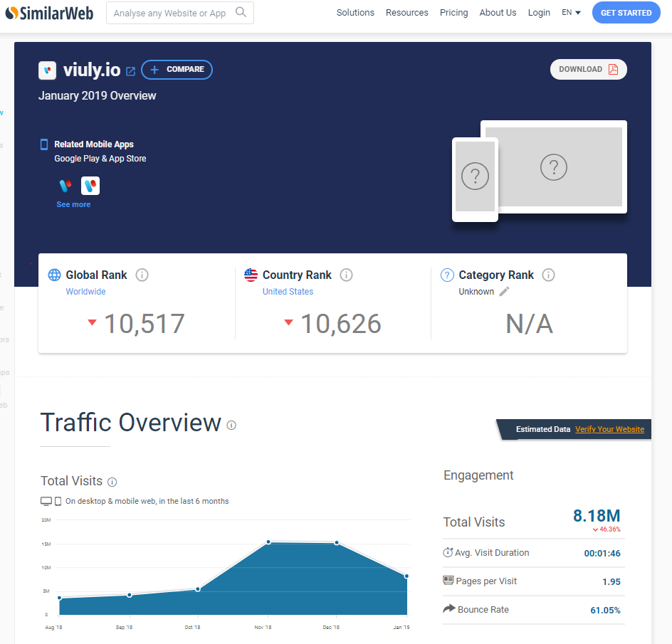This screenshot has width=672, height=644.
Task: Click the Login link
Action: (539, 12)
